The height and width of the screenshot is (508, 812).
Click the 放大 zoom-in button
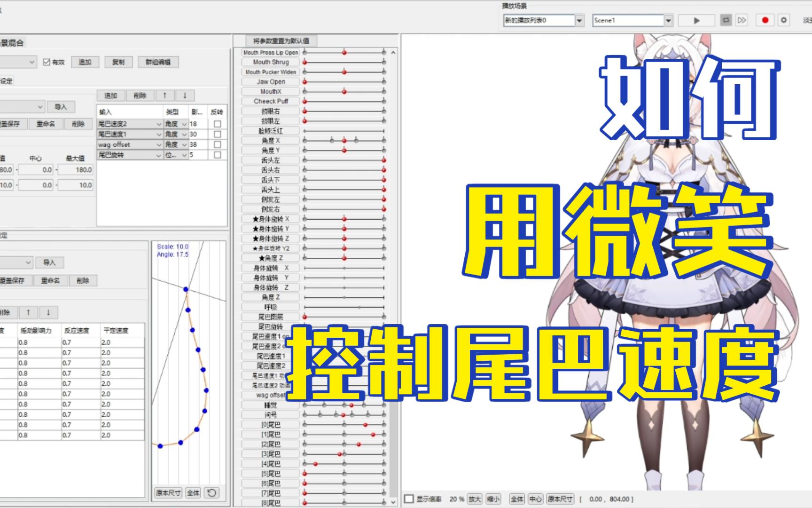[475, 499]
